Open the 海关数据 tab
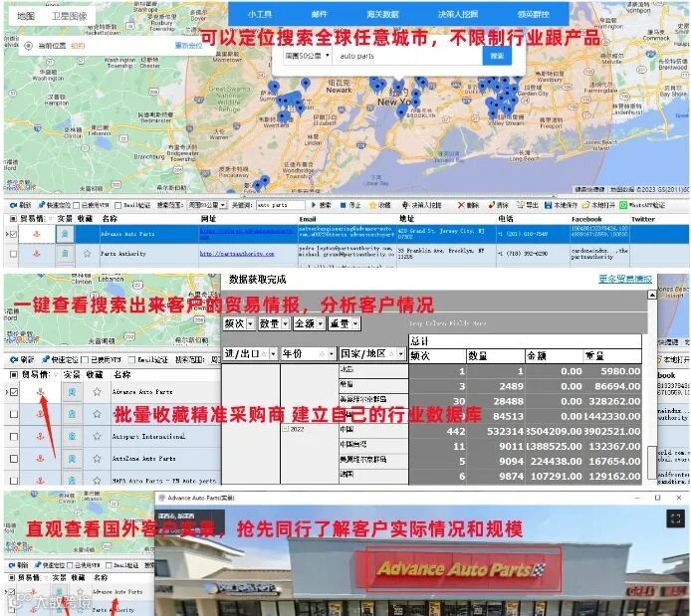 click(x=382, y=14)
